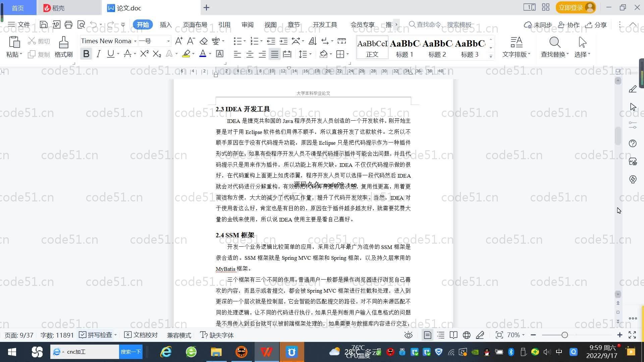Click the superscript X² icon
This screenshot has width=644, height=362.
(144, 54)
